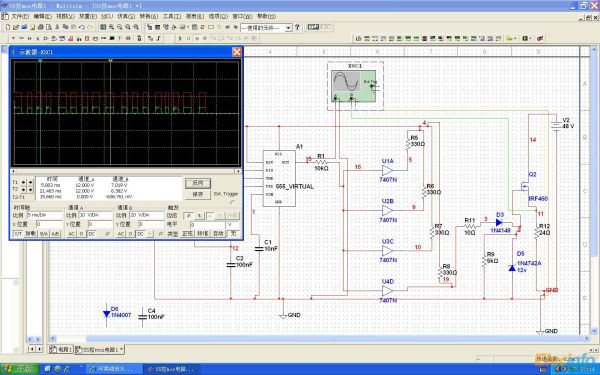Click the Windows Start button
The width and height of the screenshot is (600, 375).
pyautogui.click(x=20, y=369)
